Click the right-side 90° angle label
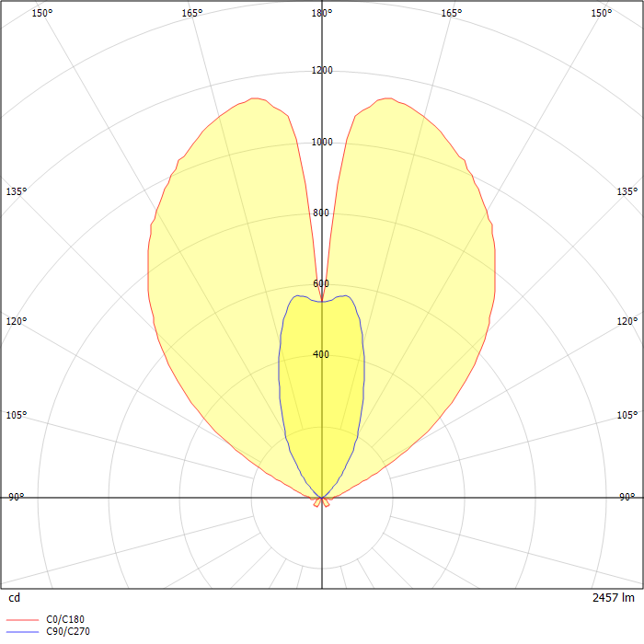The width and height of the screenshot is (644, 644). [627, 497]
